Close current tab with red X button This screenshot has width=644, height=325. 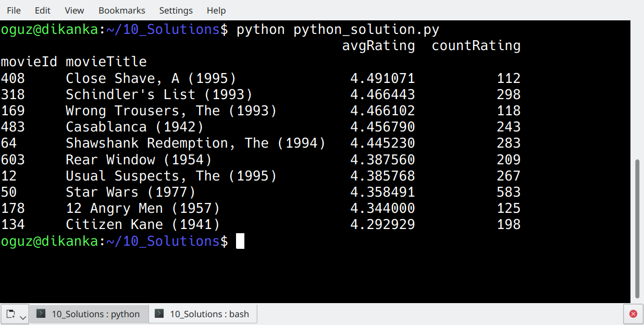coord(633,314)
